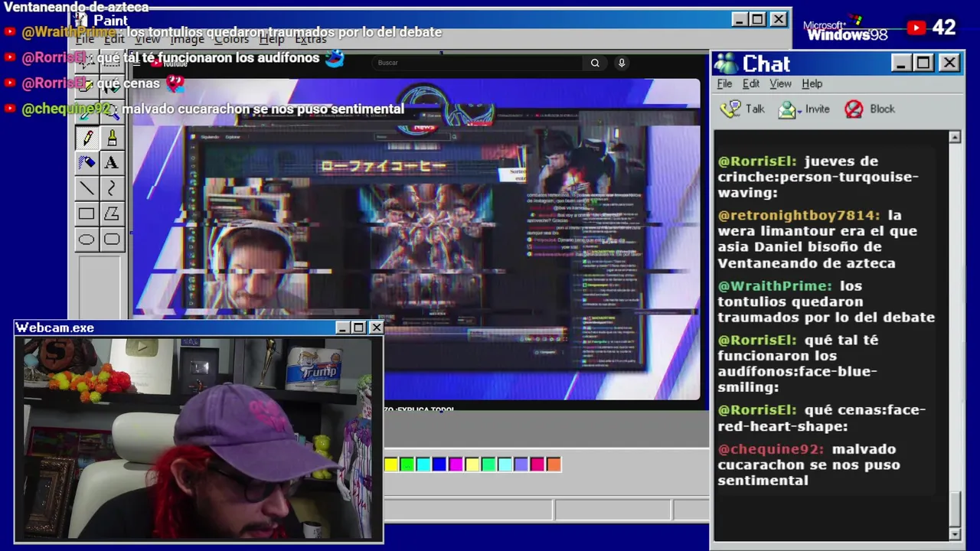Select the Ellipse shape tool
This screenshot has height=551, width=980.
pyautogui.click(x=87, y=240)
